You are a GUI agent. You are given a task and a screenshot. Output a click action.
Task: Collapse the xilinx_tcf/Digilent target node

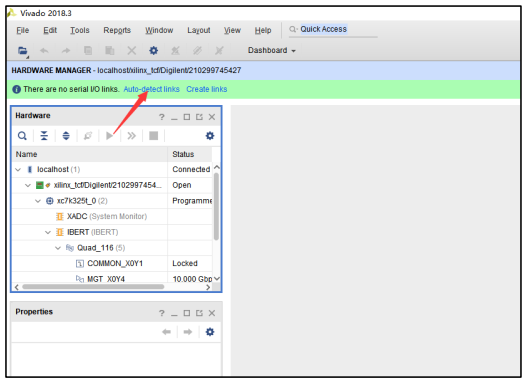[x=28, y=185]
